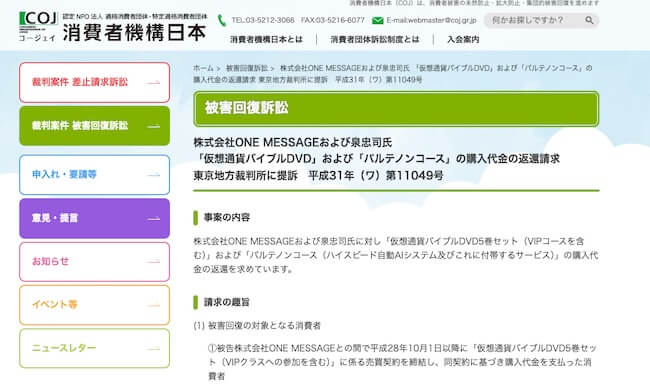Open sidebar お知らせ
This screenshot has height=387, width=650.
click(95, 261)
